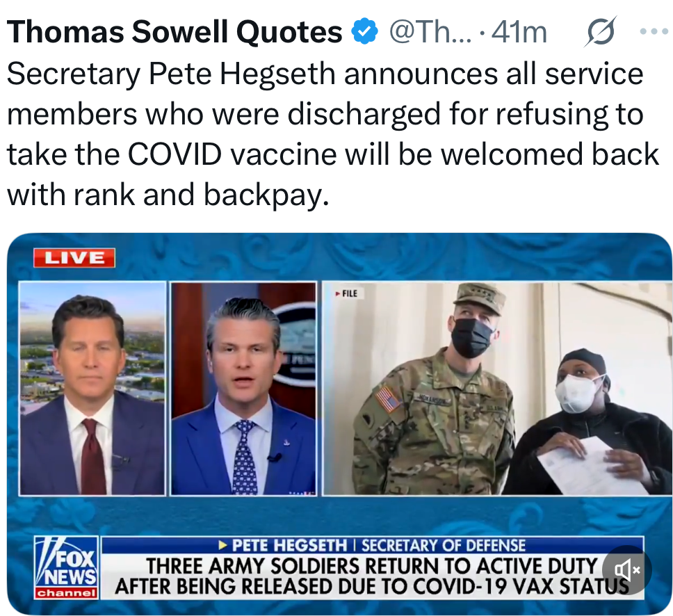Viewport: 673px width, 616px height.
Task: Unmute the video with the speaker icon
Action: click(x=627, y=571)
